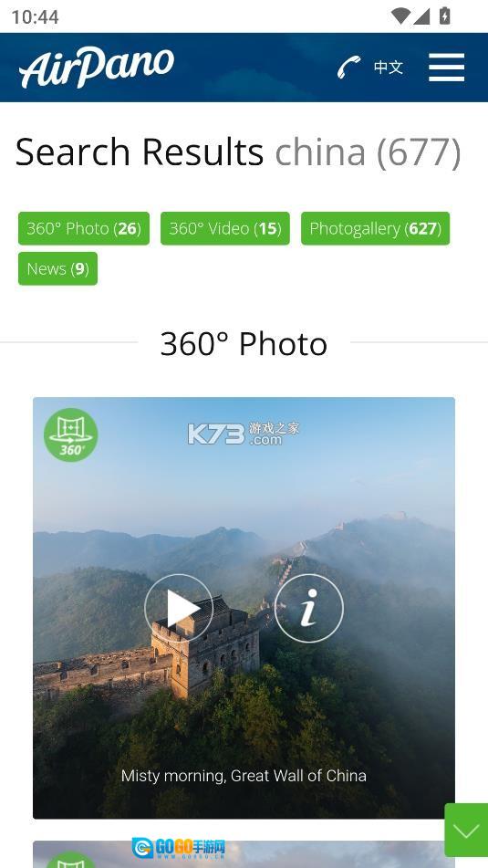
Task: Show News (9) results
Action: 57,268
